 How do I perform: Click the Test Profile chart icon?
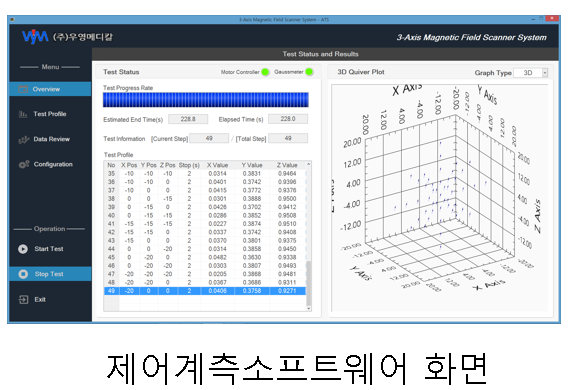pyautogui.click(x=23, y=114)
